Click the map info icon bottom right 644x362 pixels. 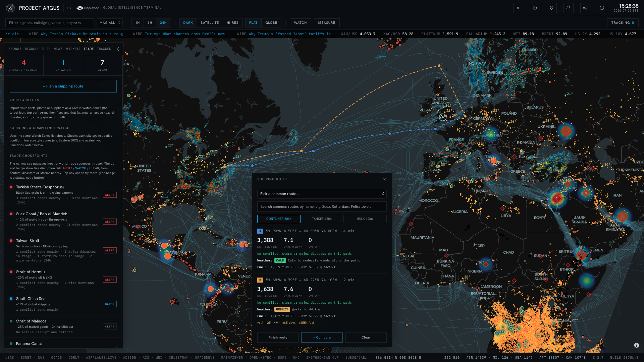click(637, 345)
